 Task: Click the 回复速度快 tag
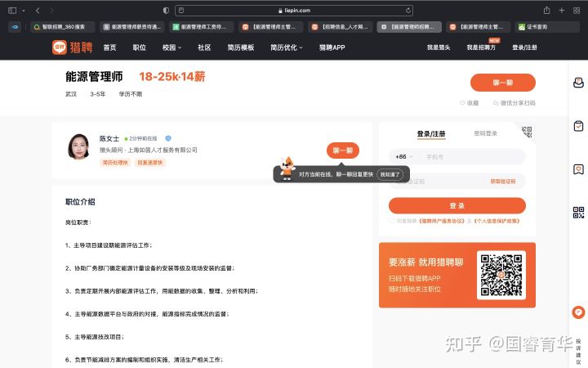[x=149, y=163]
